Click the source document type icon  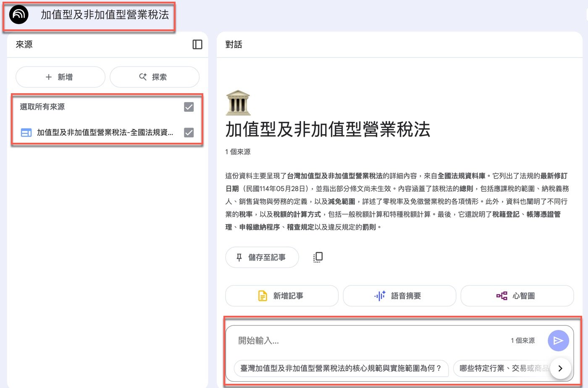(26, 133)
